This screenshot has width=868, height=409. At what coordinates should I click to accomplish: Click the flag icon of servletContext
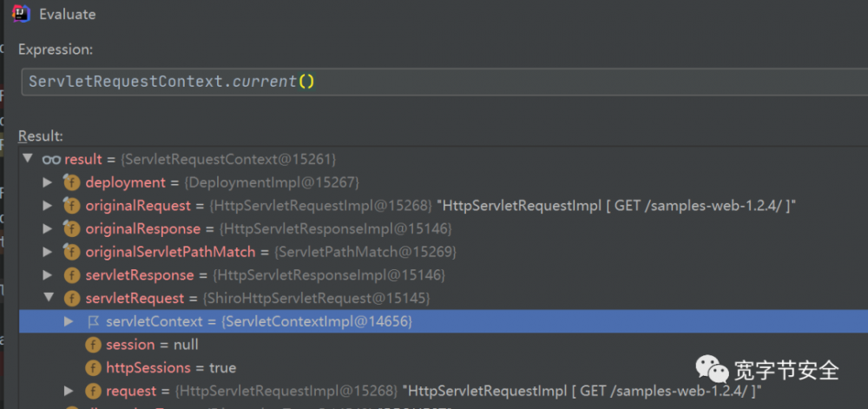pyautogui.click(x=93, y=321)
